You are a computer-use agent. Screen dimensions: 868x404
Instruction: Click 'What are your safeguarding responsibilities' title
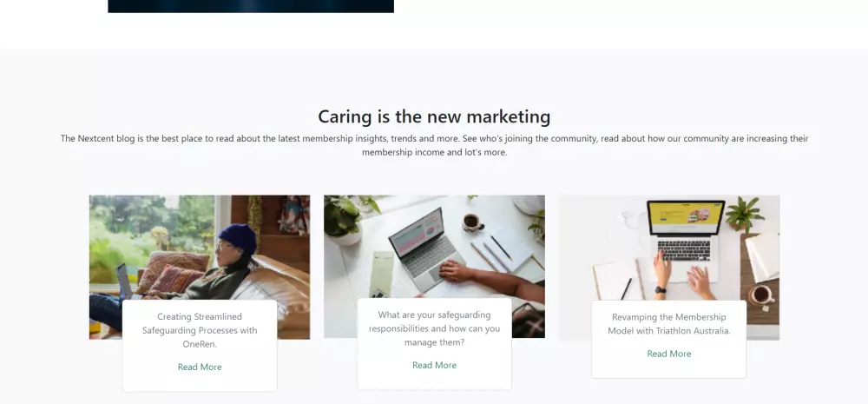coord(434,328)
